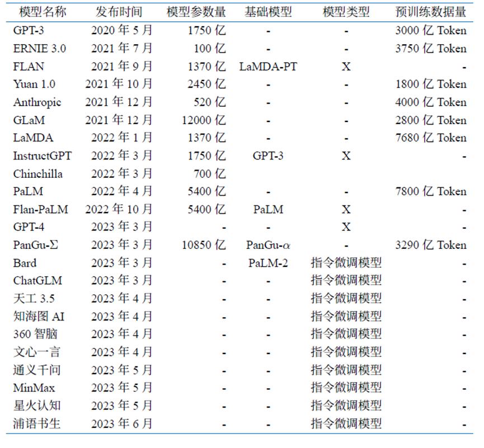Select the 2021 年 10 月 release date
484x448 pixels.
click(119, 83)
